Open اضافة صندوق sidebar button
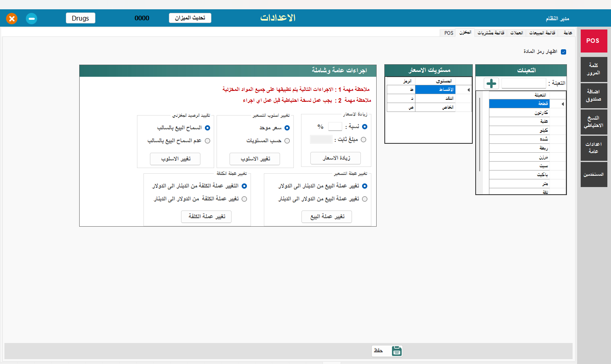Screen dimensions: 611x364 click(x=594, y=95)
